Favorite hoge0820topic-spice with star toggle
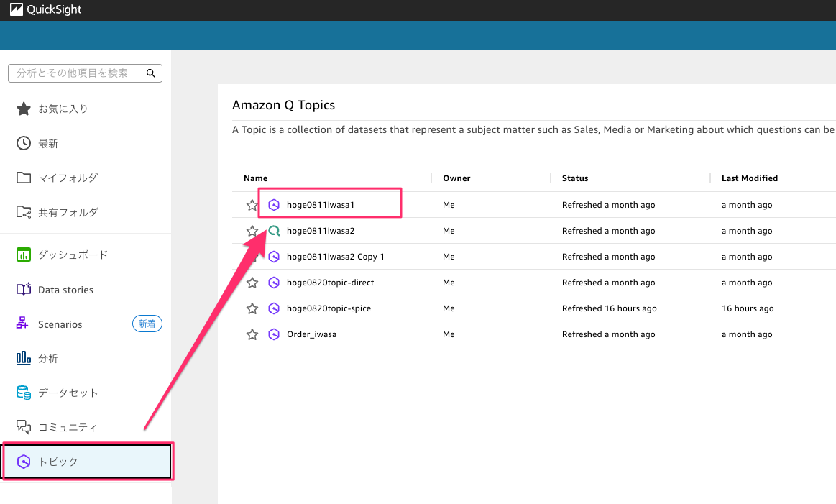This screenshot has height=504, width=836. tap(252, 308)
